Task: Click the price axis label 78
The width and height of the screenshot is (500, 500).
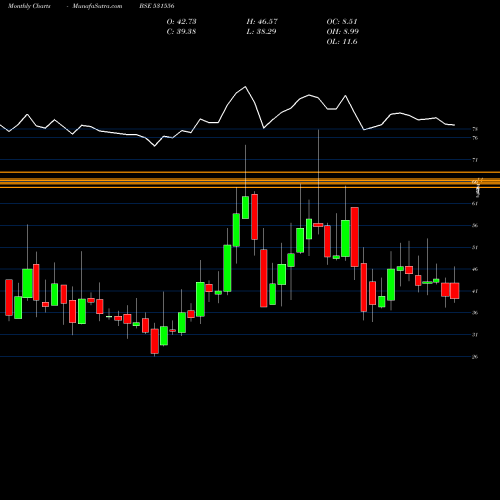Action: click(x=475, y=129)
